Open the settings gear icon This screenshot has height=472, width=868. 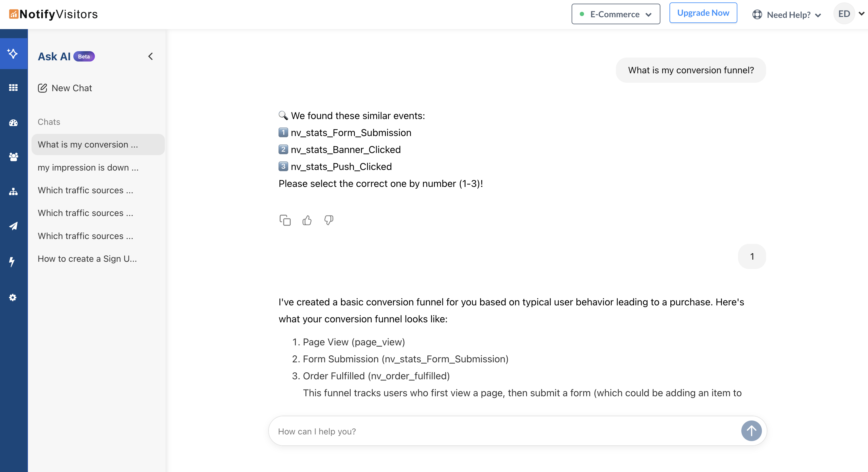click(13, 297)
